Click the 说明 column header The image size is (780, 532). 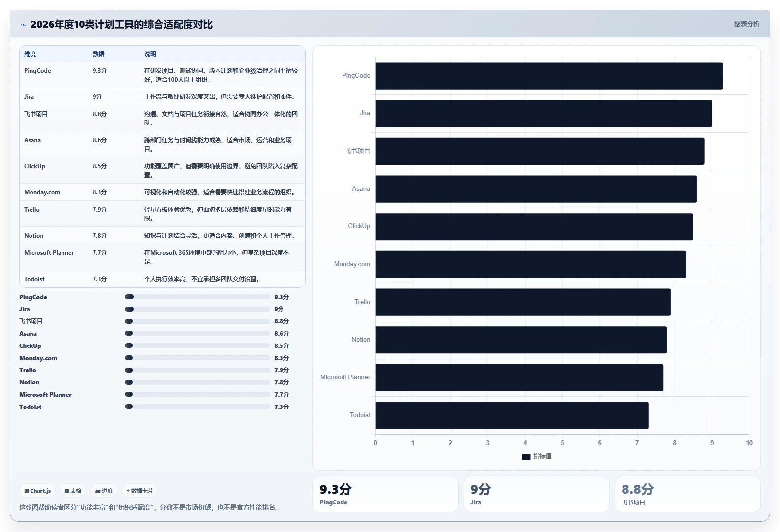tap(150, 54)
